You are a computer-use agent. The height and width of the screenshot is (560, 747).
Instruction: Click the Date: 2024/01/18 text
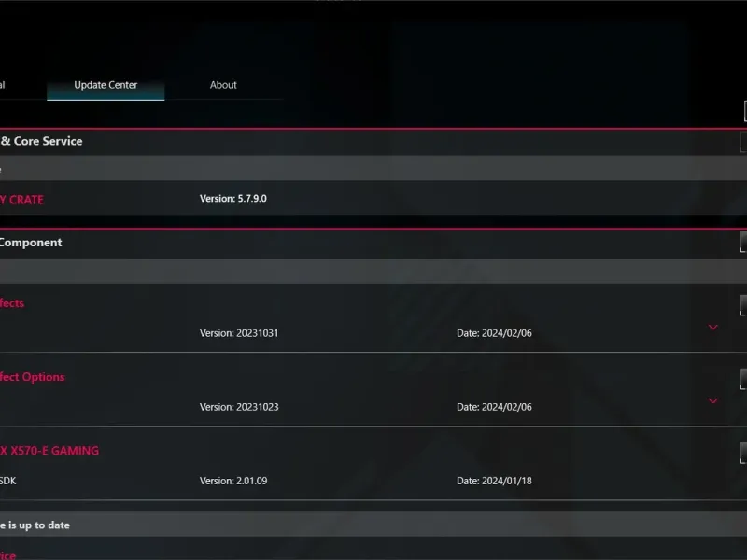(494, 481)
